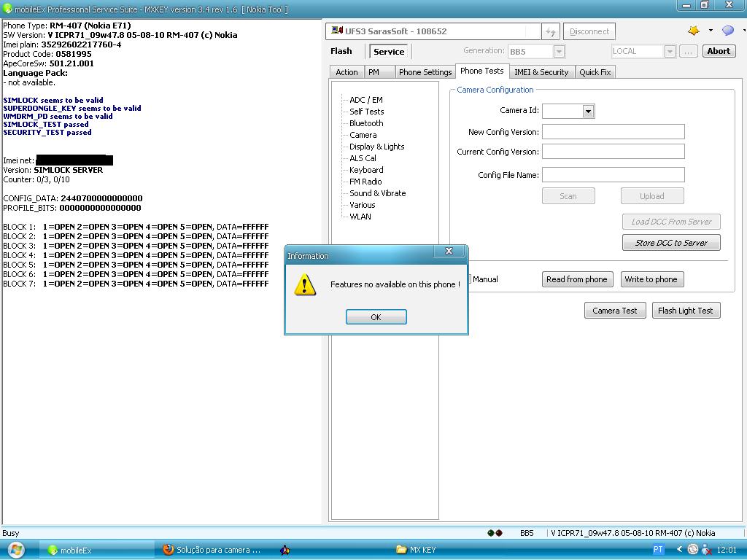The width and height of the screenshot is (747, 560).
Task: Click the taskbar clock showing 12:01
Action: click(727, 550)
